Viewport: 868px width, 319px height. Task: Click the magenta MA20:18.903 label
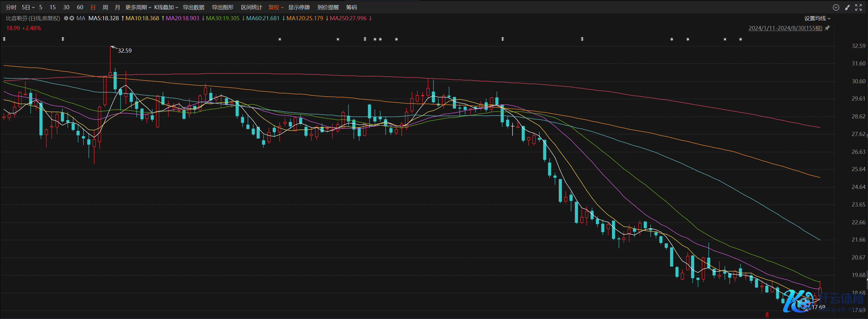click(x=182, y=18)
